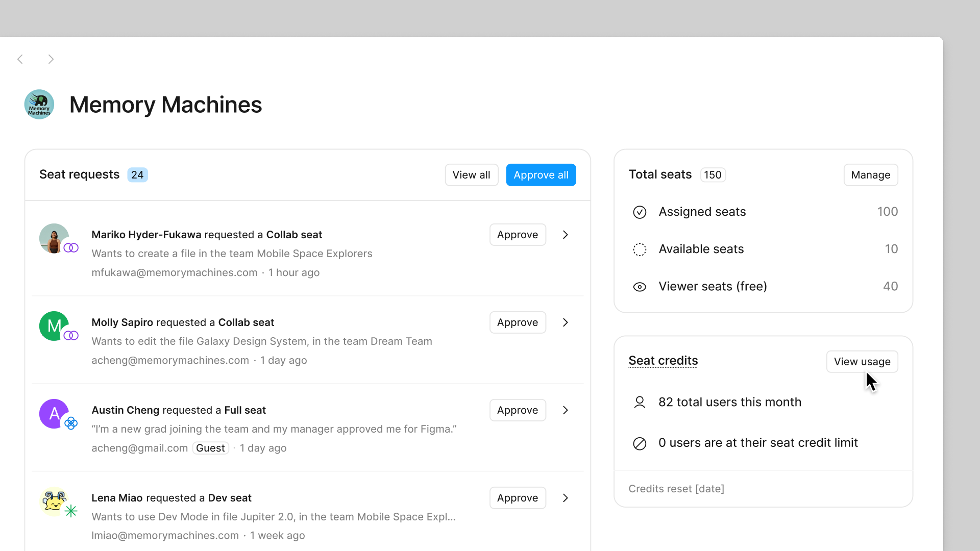Image resolution: width=980 pixels, height=551 pixels.
Task: Expand Mariko Hyder-Fukawa's seat request details
Action: coord(565,235)
